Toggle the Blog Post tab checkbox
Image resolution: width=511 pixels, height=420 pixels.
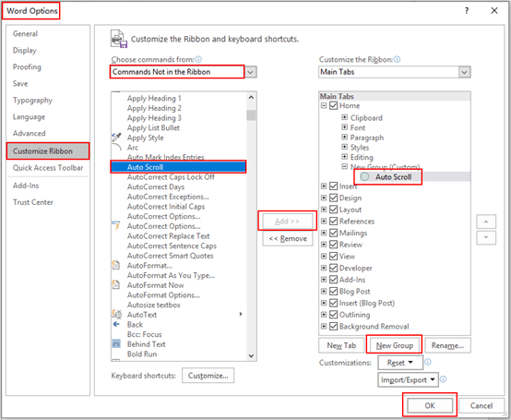pos(333,291)
